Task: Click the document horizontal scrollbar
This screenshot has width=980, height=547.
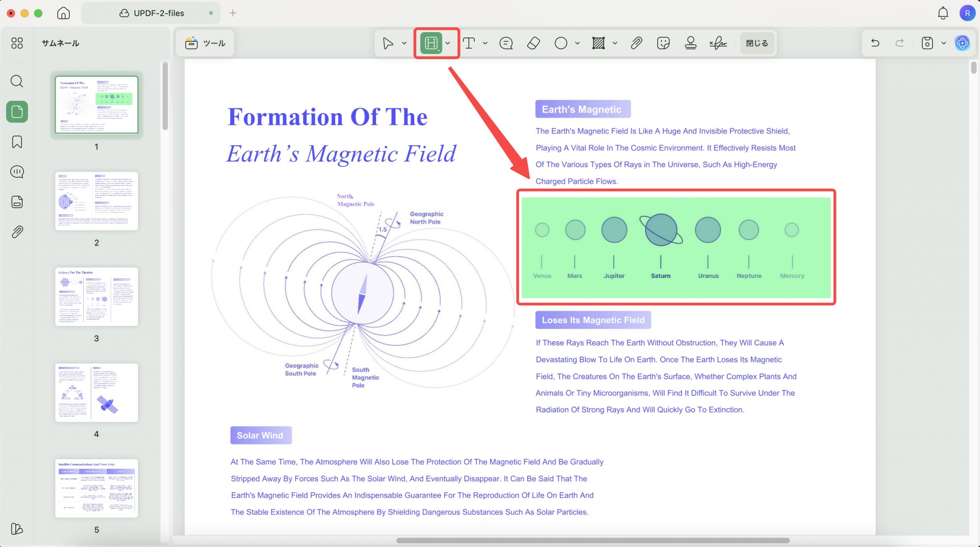Action: (593, 540)
